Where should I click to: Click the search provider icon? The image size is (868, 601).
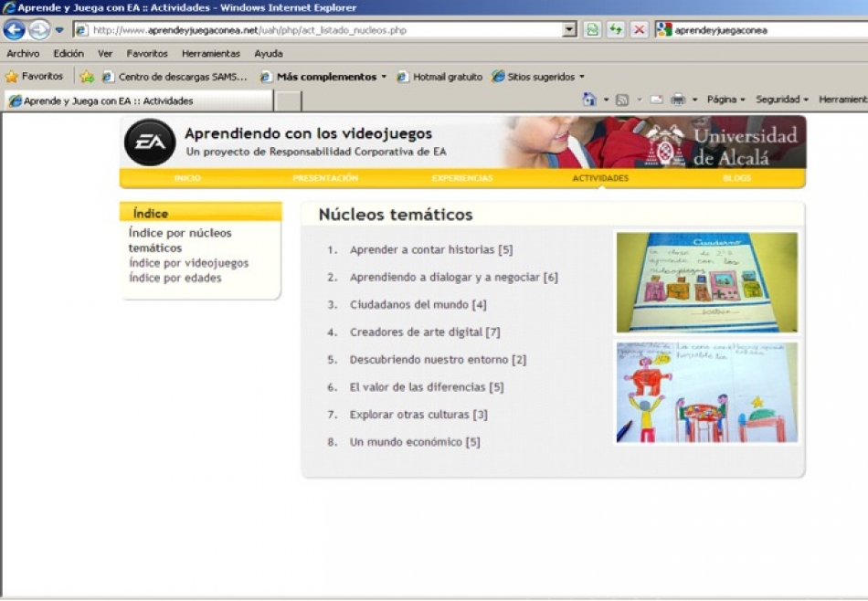point(663,30)
